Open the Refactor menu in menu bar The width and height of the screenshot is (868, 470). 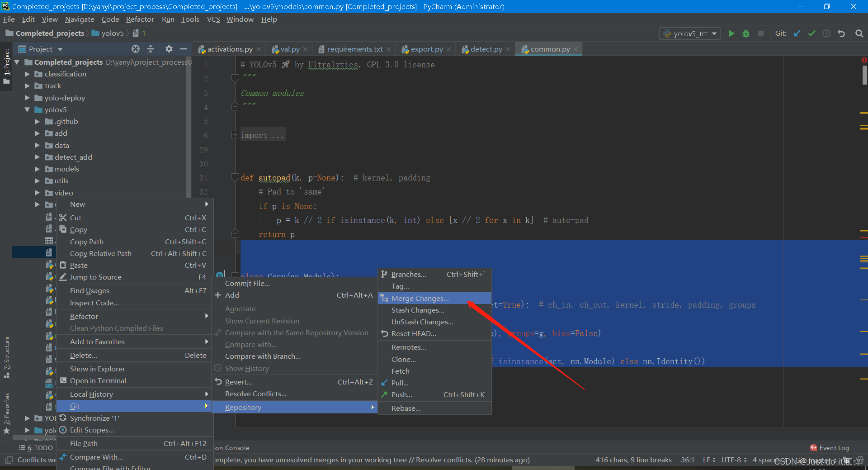coord(140,19)
